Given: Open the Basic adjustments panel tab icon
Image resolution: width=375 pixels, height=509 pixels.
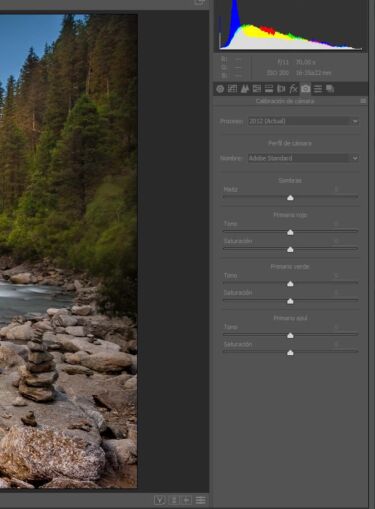Looking at the screenshot, I should (220, 89).
